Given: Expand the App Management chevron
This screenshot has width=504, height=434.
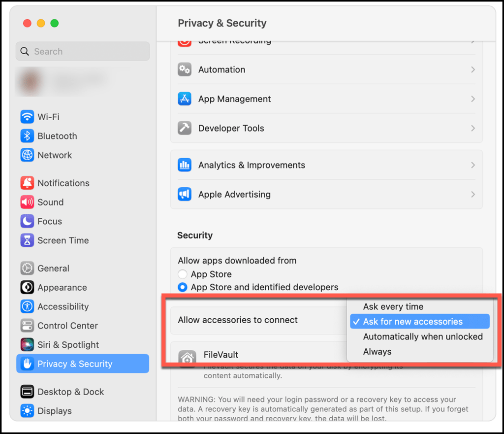Looking at the screenshot, I should (472, 99).
